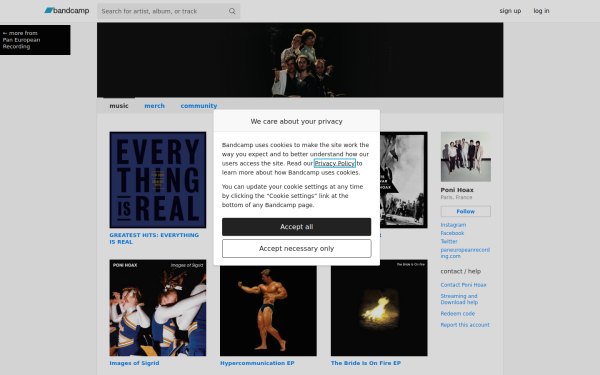Open the sign up link
Image resolution: width=600 pixels, height=375 pixels.
tap(510, 11)
